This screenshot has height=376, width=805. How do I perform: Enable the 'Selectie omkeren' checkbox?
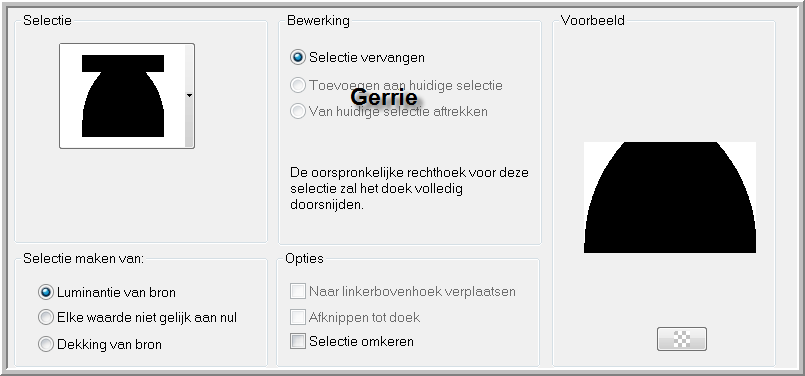point(298,341)
